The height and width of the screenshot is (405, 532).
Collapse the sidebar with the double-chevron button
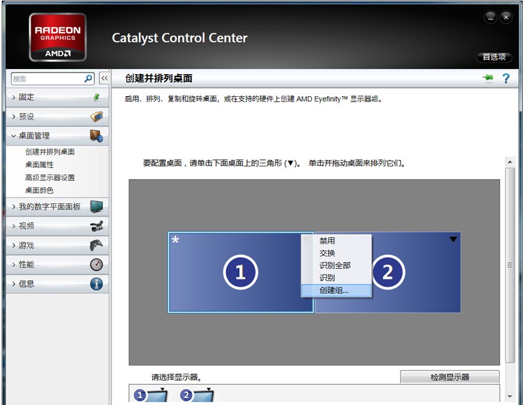(x=104, y=78)
